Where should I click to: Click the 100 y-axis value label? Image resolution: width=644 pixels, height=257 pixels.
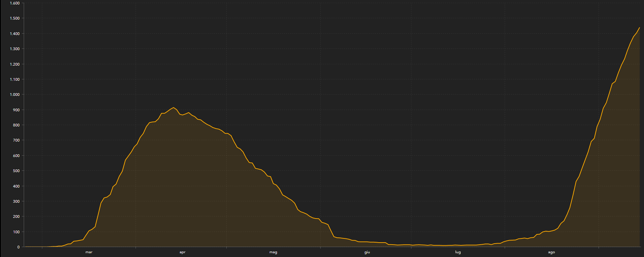click(16, 232)
